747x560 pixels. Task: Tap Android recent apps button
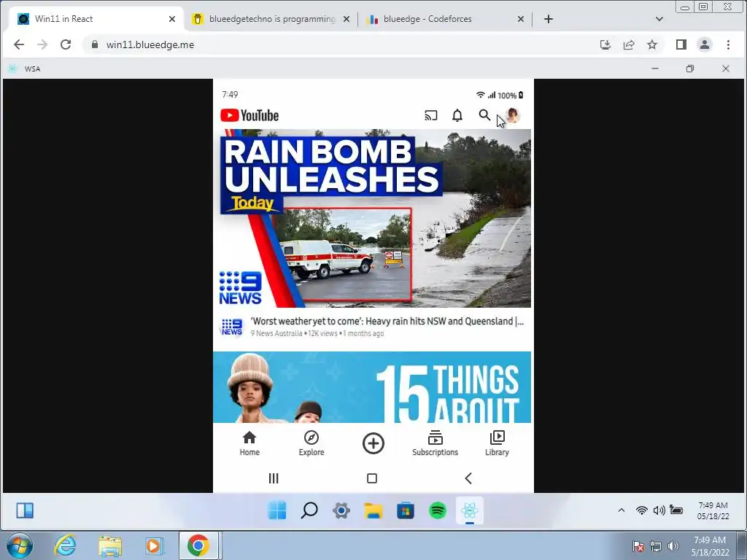tap(274, 478)
